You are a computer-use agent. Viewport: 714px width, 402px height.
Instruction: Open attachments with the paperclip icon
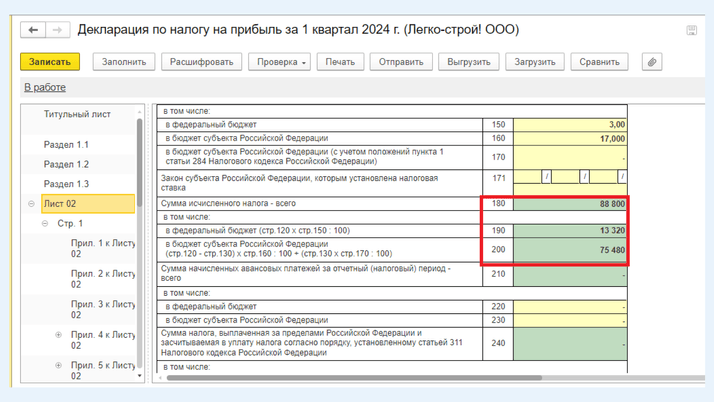tap(652, 62)
